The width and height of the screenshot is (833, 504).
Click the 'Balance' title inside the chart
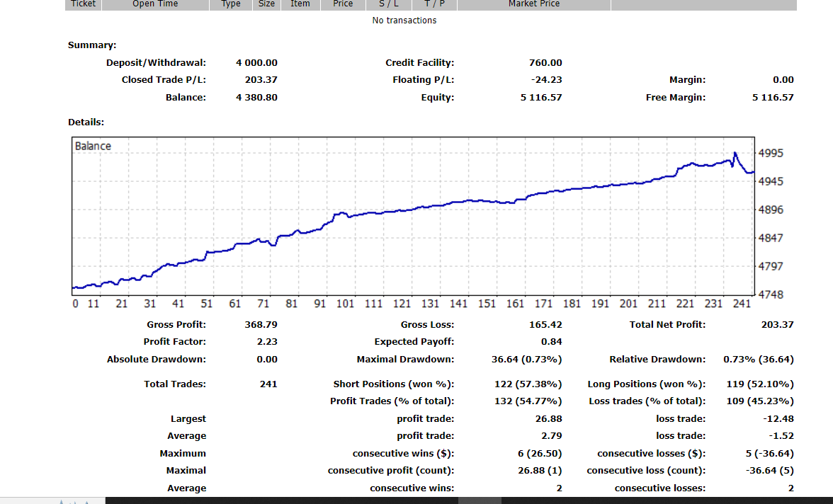tap(93, 146)
